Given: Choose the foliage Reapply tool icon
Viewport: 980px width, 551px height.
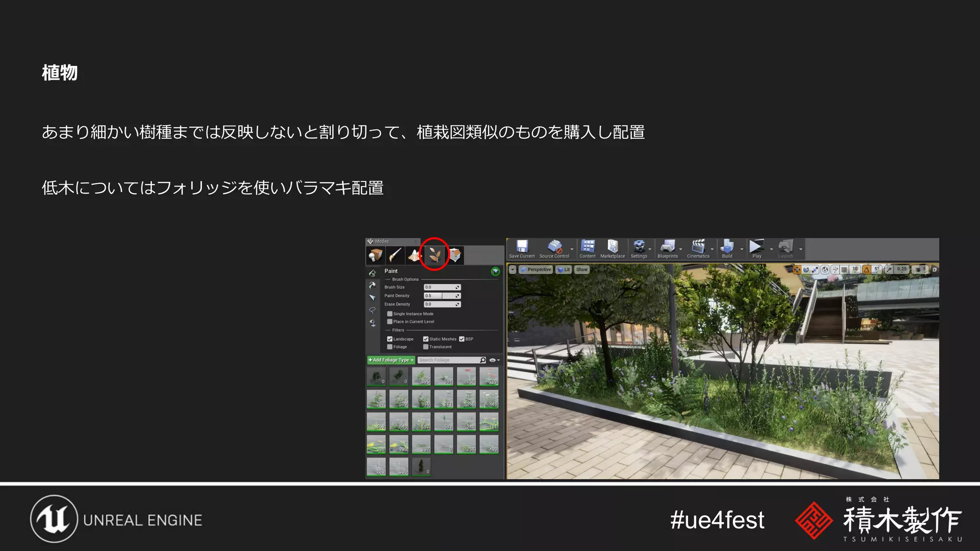Looking at the screenshot, I should pos(372,285).
